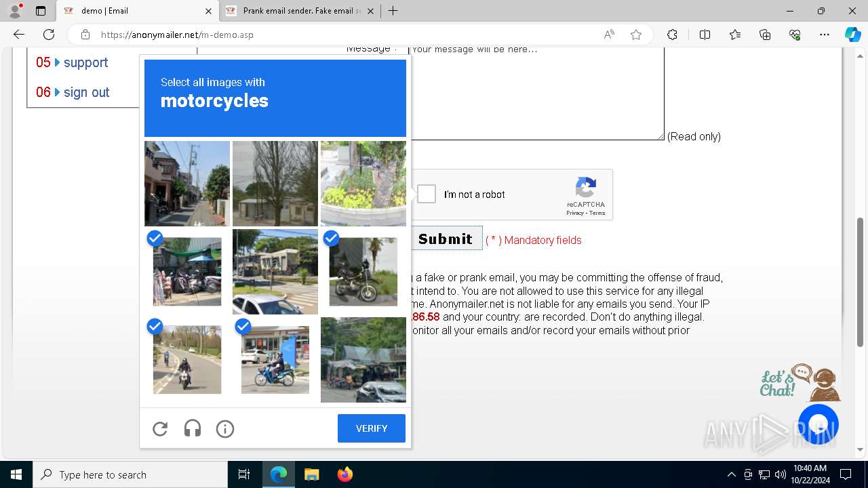Open volume control in tray

tap(780, 474)
